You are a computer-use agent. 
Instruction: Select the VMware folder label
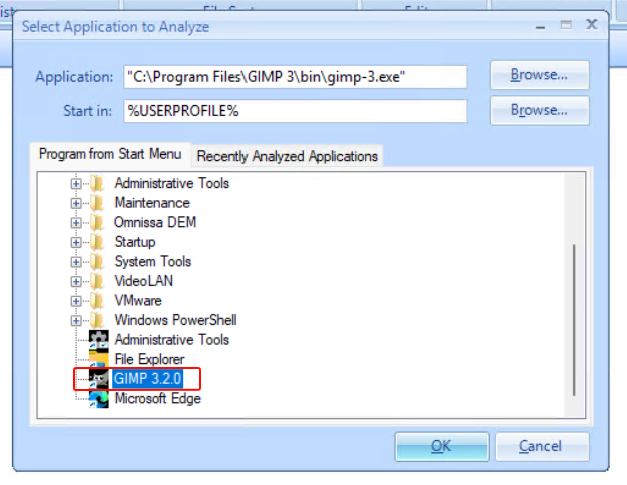coord(138,301)
